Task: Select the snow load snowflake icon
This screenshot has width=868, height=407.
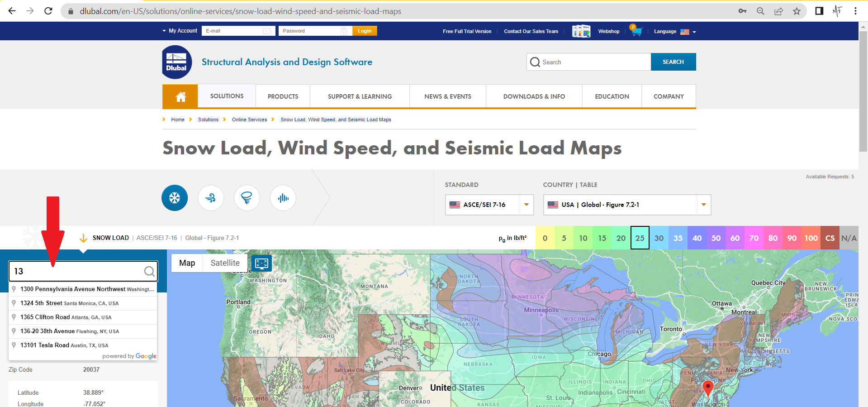Action: tap(175, 198)
